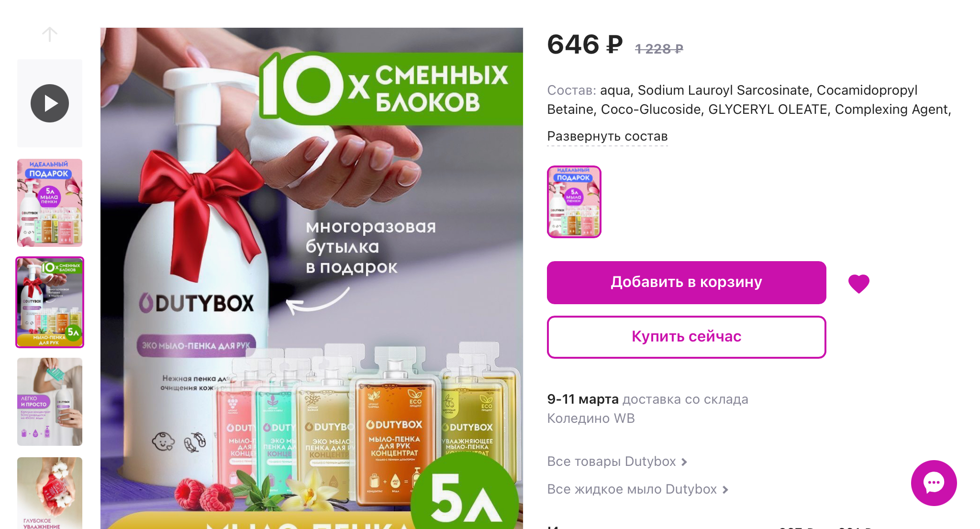Click the 646 ₽ current price
Screen dimensions: 980x529
[x=585, y=44]
